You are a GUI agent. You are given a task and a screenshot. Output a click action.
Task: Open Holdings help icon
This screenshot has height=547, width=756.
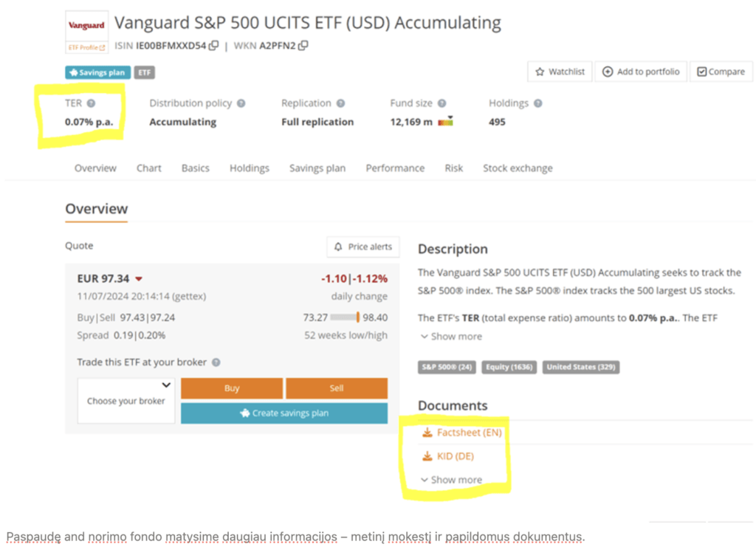pyautogui.click(x=538, y=103)
